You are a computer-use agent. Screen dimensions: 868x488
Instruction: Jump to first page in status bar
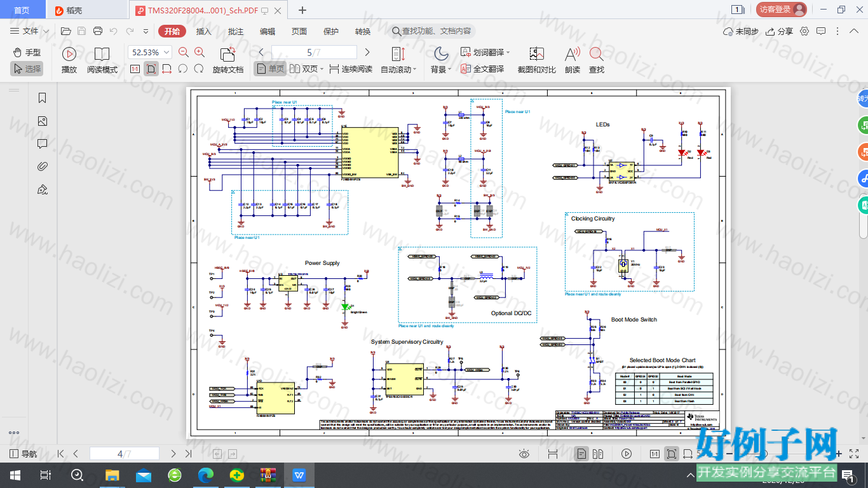60,454
